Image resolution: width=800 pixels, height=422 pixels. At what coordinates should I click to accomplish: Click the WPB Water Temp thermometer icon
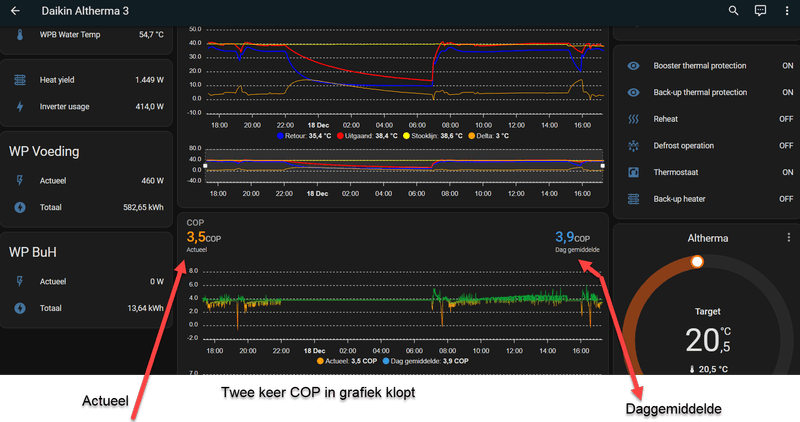(x=19, y=35)
